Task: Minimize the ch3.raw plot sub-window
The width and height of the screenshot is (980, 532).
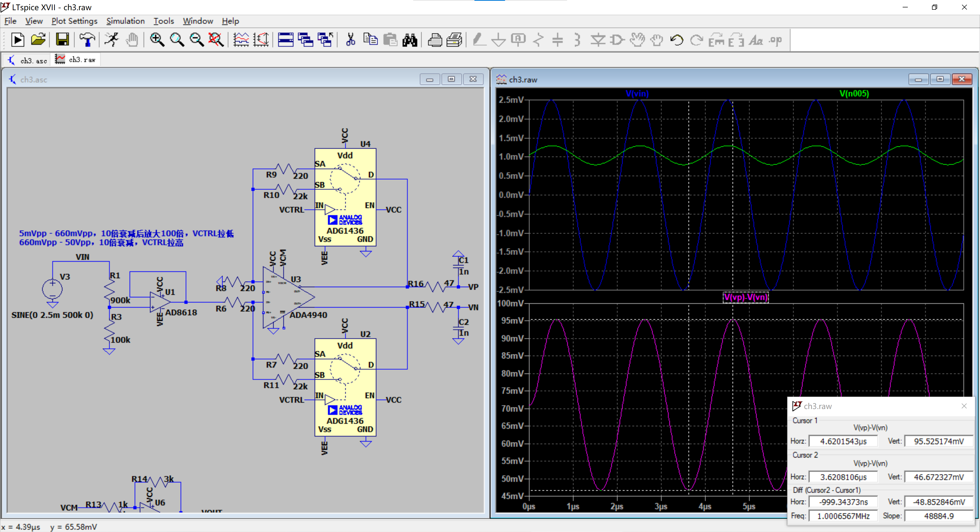Action: coord(918,79)
